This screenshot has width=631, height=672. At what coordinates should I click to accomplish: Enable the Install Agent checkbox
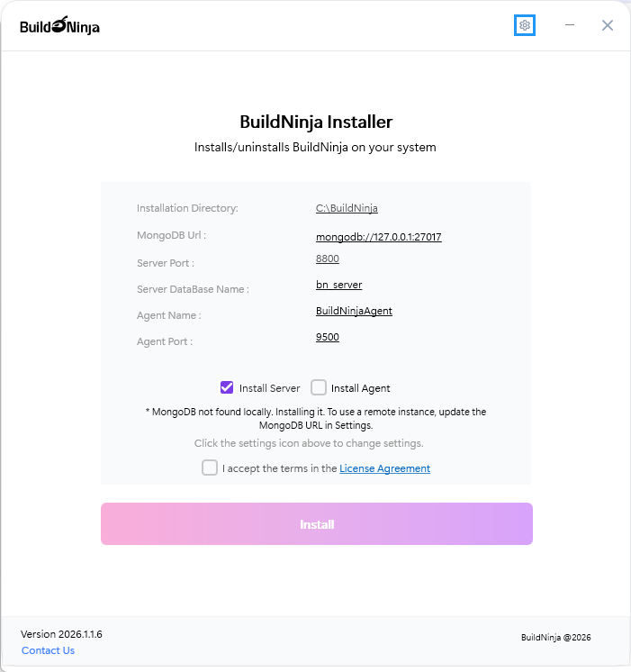(x=319, y=387)
